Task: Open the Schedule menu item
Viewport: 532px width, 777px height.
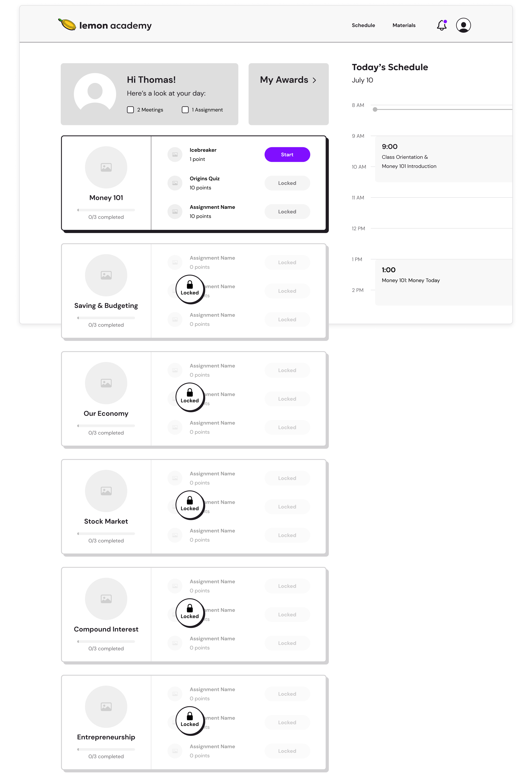Action: click(363, 25)
